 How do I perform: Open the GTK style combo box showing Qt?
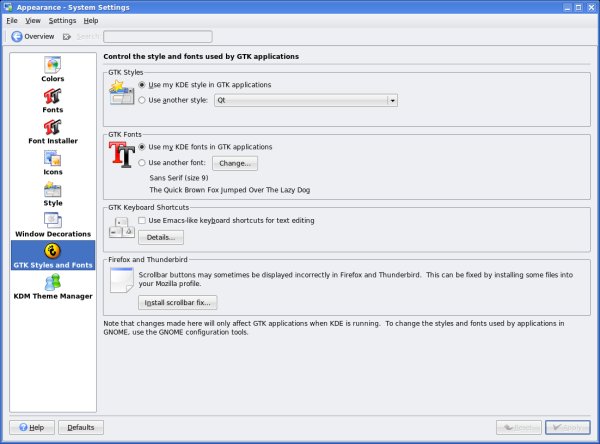[306, 100]
